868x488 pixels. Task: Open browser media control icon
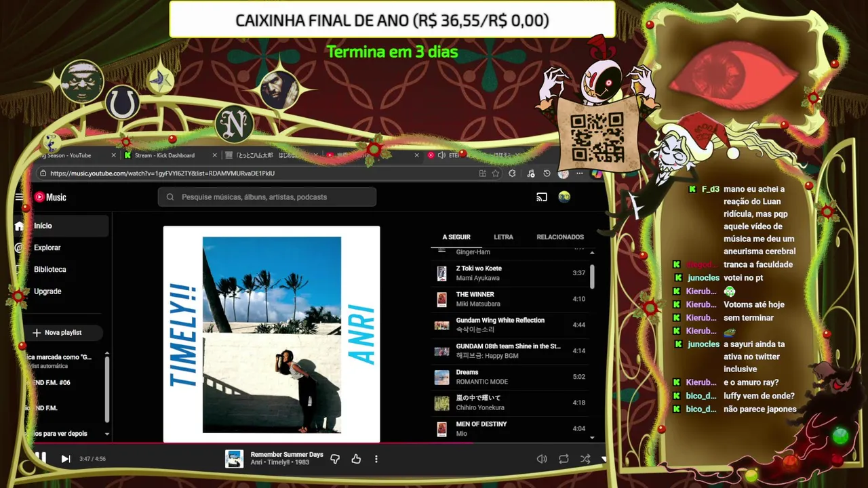[x=530, y=174]
